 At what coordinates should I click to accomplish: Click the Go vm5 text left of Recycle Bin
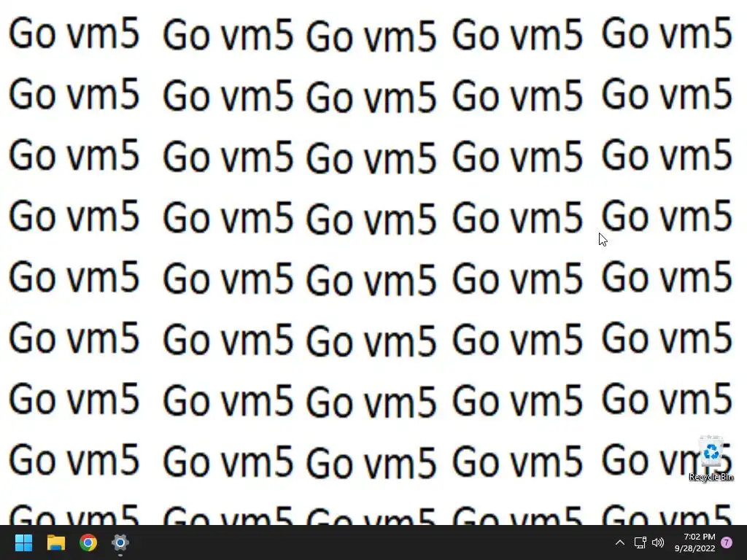[x=517, y=461]
